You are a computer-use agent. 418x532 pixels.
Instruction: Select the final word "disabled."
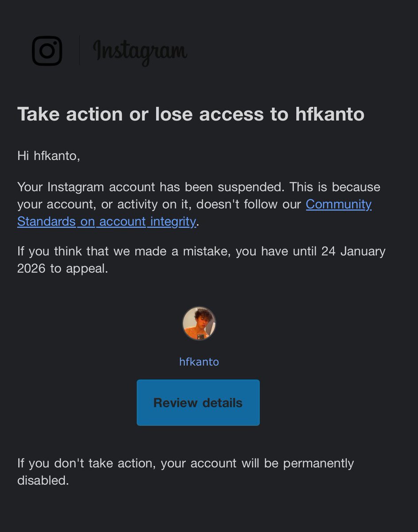pos(43,481)
